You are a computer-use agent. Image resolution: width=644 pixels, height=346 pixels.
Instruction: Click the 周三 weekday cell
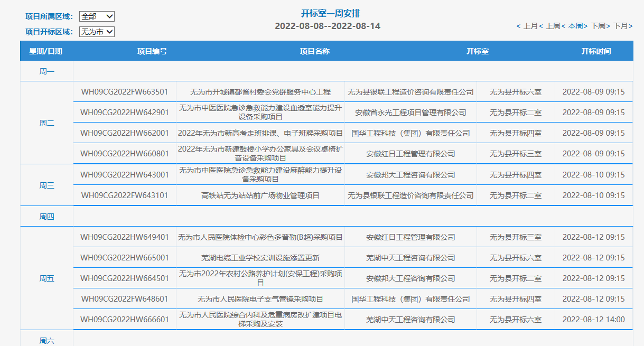tap(46, 185)
